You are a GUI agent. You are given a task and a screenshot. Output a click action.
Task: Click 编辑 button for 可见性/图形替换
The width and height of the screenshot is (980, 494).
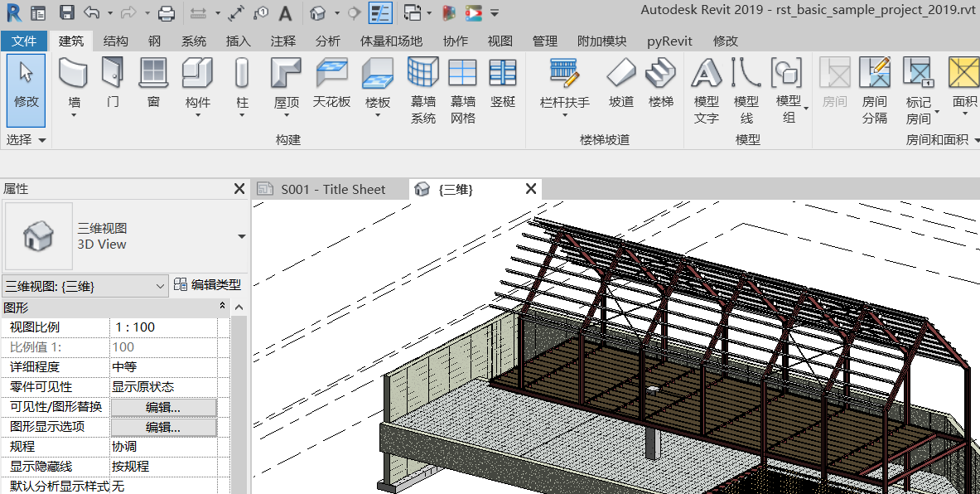click(163, 407)
